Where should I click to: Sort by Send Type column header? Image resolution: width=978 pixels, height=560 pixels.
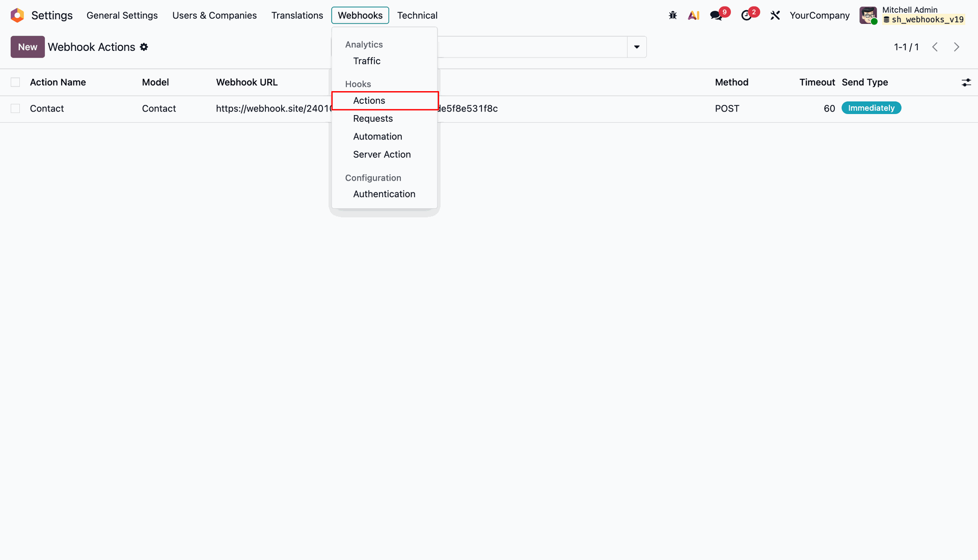pyautogui.click(x=864, y=82)
